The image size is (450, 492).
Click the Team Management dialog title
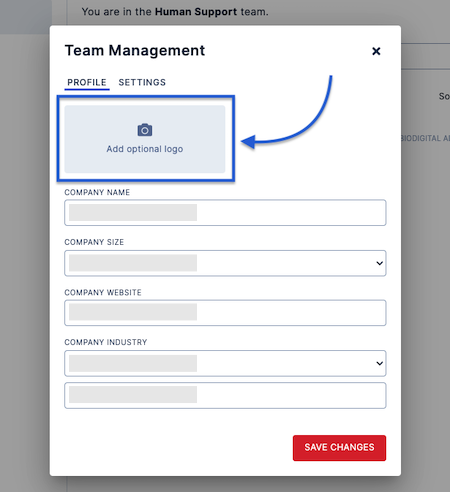pos(135,51)
